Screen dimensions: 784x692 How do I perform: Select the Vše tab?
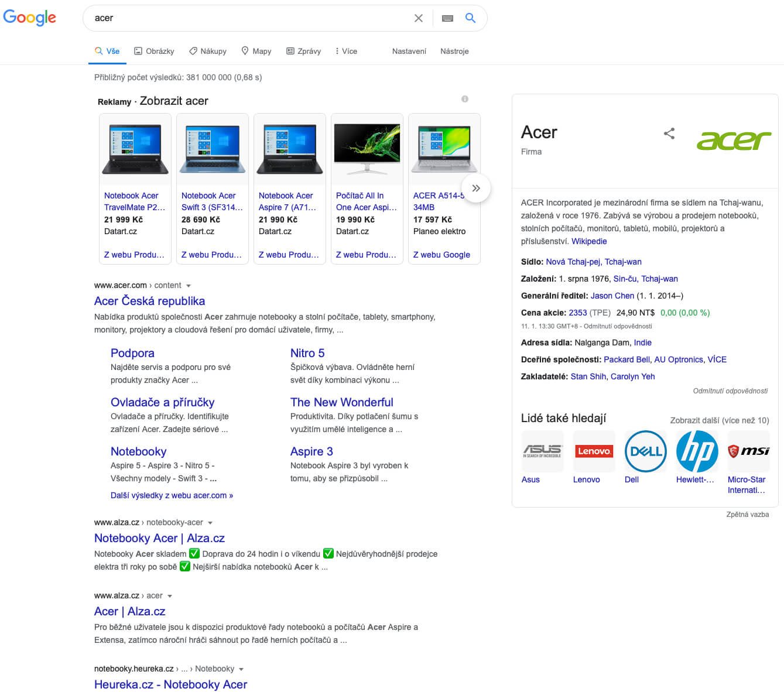pos(107,52)
